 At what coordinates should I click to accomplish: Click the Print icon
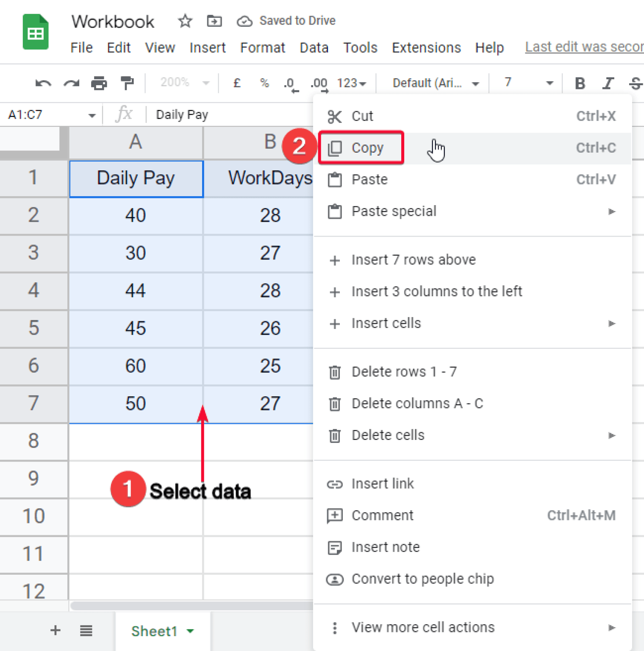pyautogui.click(x=99, y=83)
